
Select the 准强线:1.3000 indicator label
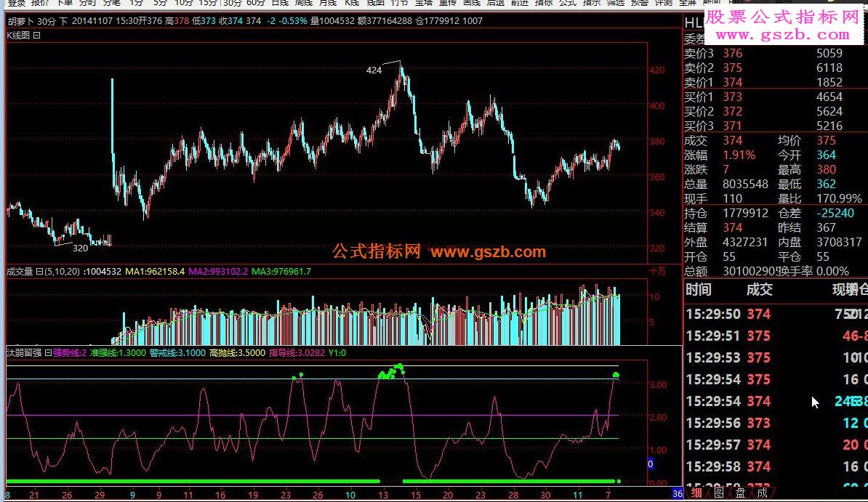pos(118,353)
